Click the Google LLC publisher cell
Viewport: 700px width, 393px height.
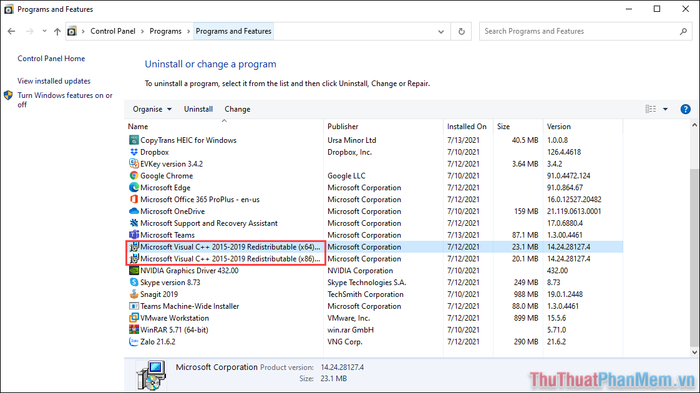pos(346,176)
